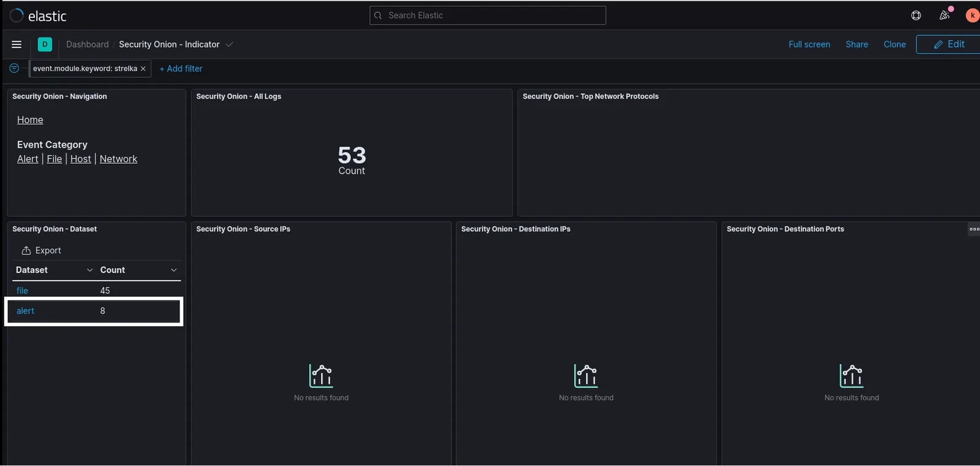The width and height of the screenshot is (980, 466).
Task: Click the Clone dashboard link
Action: (894, 44)
